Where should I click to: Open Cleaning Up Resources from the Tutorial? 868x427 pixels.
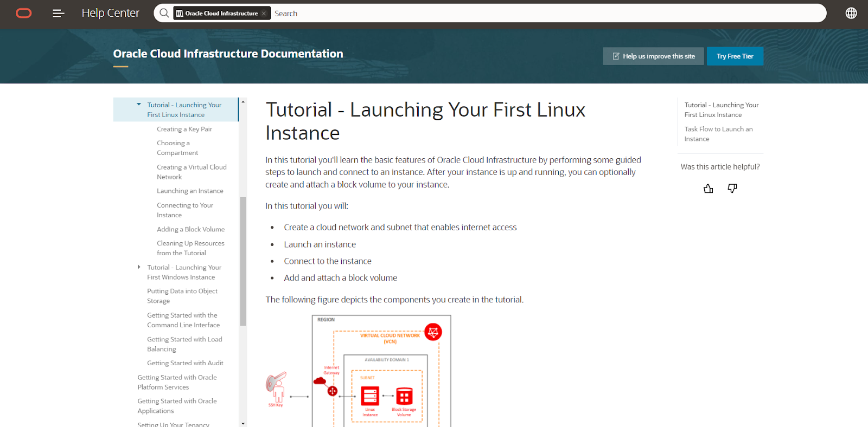pyautogui.click(x=190, y=248)
